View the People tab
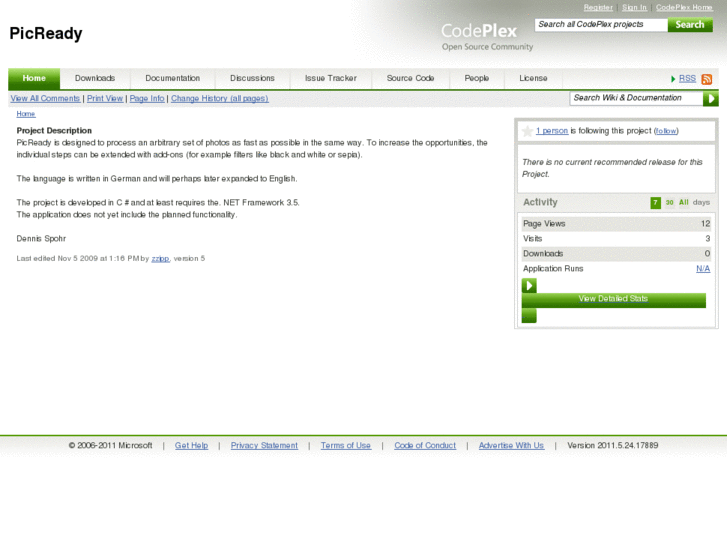Image resolution: width=727 pixels, height=545 pixels. pyautogui.click(x=477, y=78)
